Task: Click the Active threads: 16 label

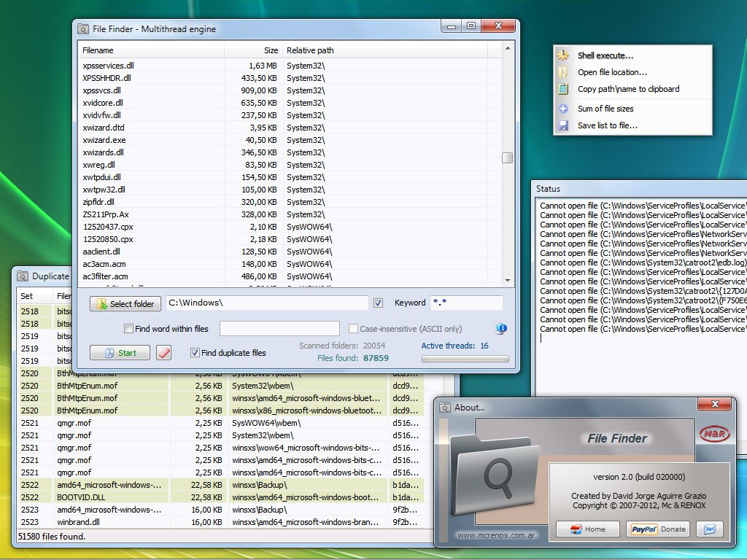Action: tap(454, 346)
